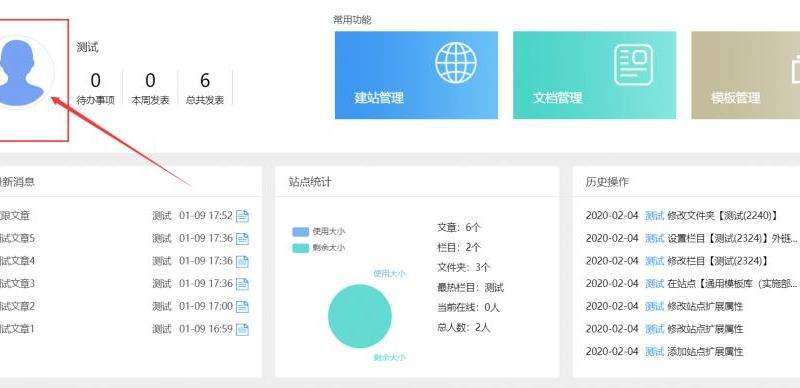Viewport: 800px width, 388px height.
Task: Click the 总共发表 count of 6
Action: click(205, 80)
